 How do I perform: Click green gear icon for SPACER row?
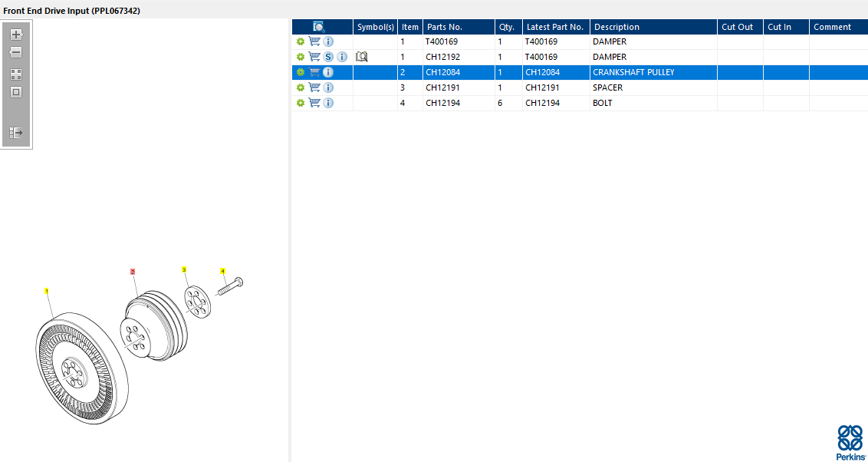[x=301, y=87]
